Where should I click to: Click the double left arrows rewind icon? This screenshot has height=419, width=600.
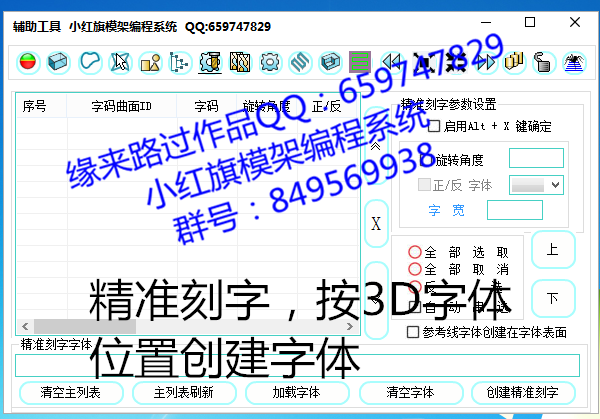pos(392,62)
